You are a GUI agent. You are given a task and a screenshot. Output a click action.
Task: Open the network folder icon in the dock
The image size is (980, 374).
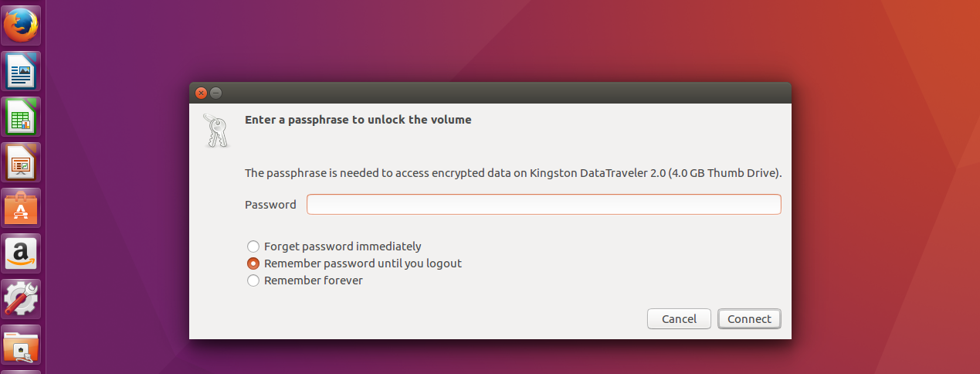pyautogui.click(x=22, y=345)
